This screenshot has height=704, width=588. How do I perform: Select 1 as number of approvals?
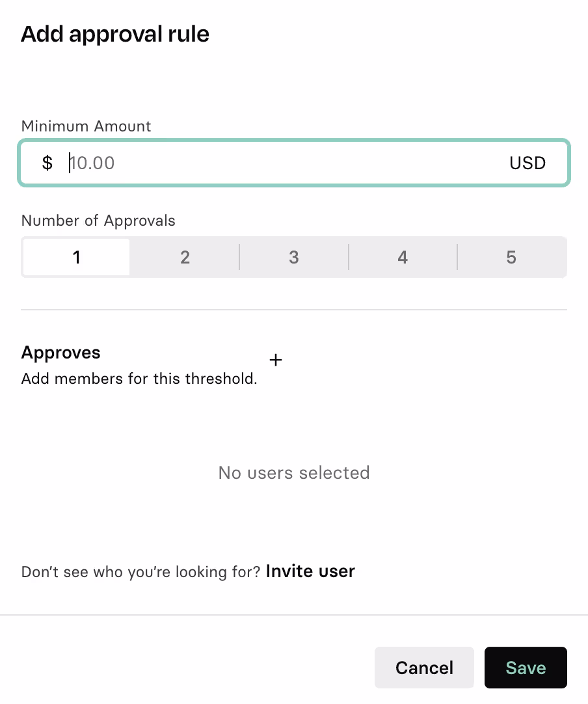[x=76, y=257]
